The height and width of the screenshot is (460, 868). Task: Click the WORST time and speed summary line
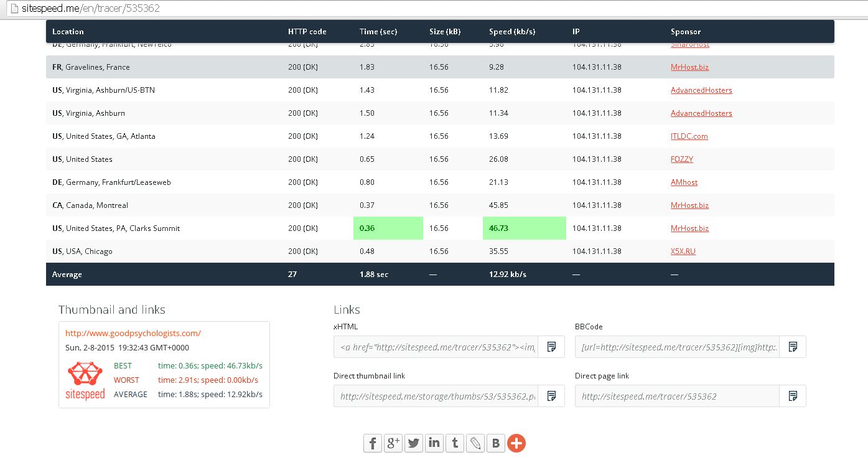click(186, 380)
